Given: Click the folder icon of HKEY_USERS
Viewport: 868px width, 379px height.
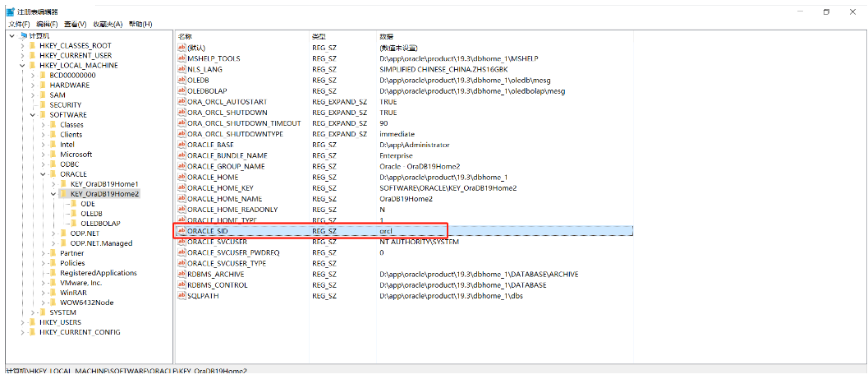Looking at the screenshot, I should click(33, 322).
